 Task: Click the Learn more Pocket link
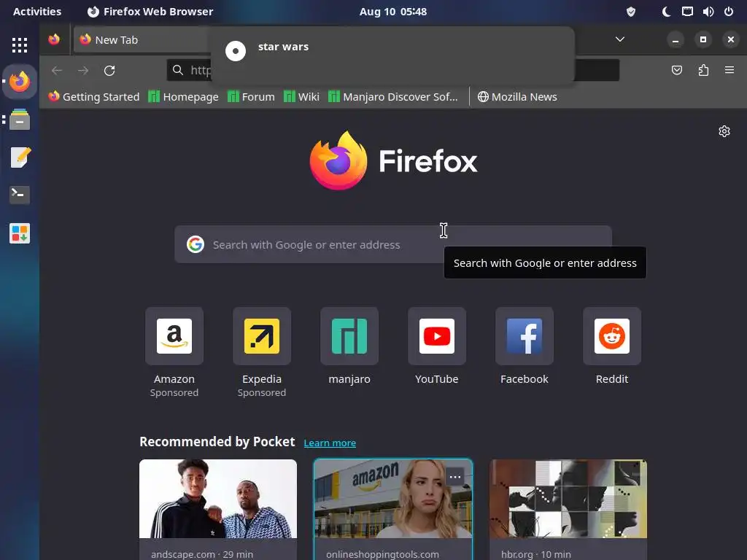330,443
